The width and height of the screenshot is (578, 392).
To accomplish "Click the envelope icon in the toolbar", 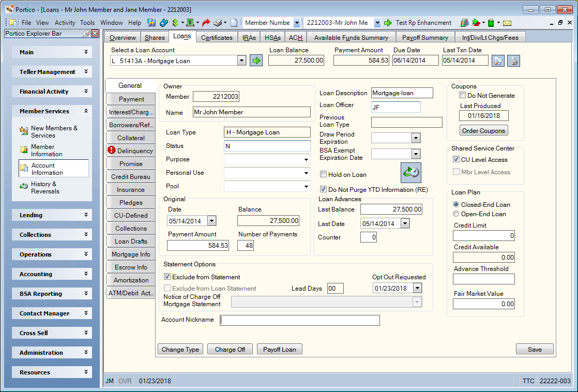I will click(507, 23).
